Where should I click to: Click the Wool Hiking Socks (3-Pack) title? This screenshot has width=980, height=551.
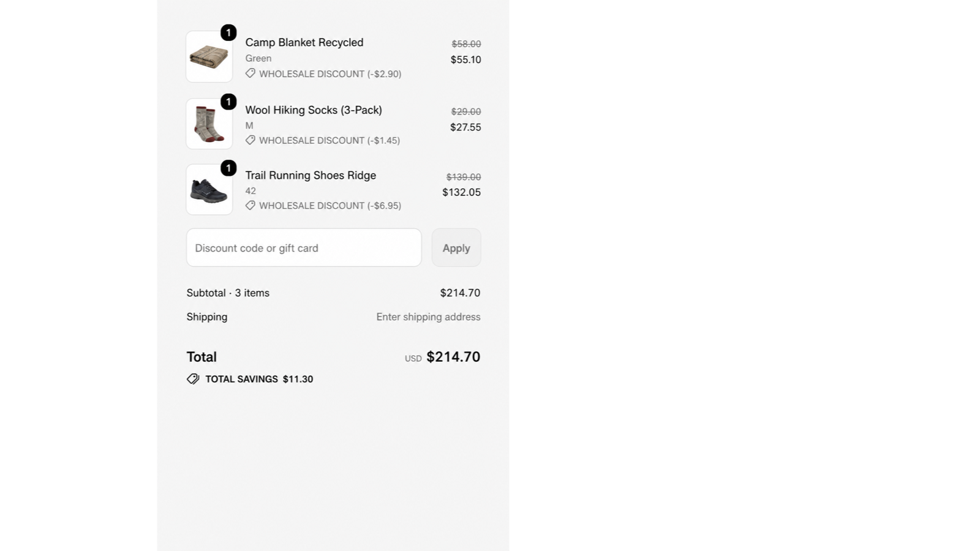pyautogui.click(x=314, y=110)
